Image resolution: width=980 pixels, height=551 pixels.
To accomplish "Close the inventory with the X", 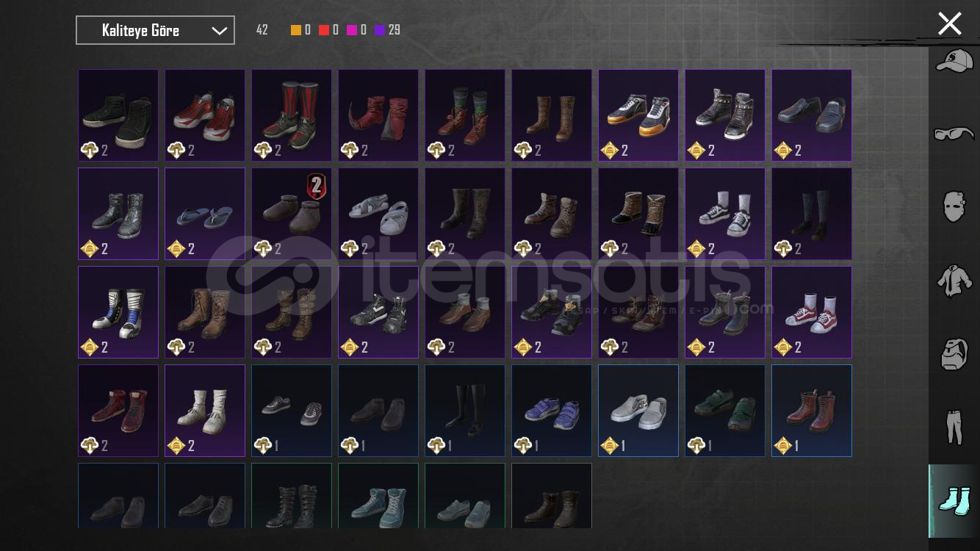I will pyautogui.click(x=949, y=24).
